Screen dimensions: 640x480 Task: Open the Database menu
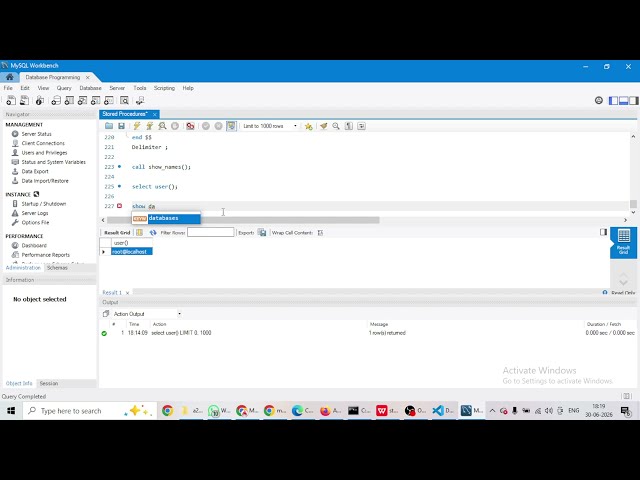[x=90, y=88]
